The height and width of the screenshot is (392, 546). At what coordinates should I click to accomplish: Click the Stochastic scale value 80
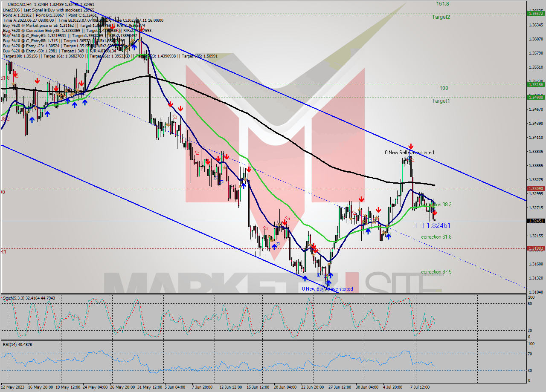click(x=529, y=304)
